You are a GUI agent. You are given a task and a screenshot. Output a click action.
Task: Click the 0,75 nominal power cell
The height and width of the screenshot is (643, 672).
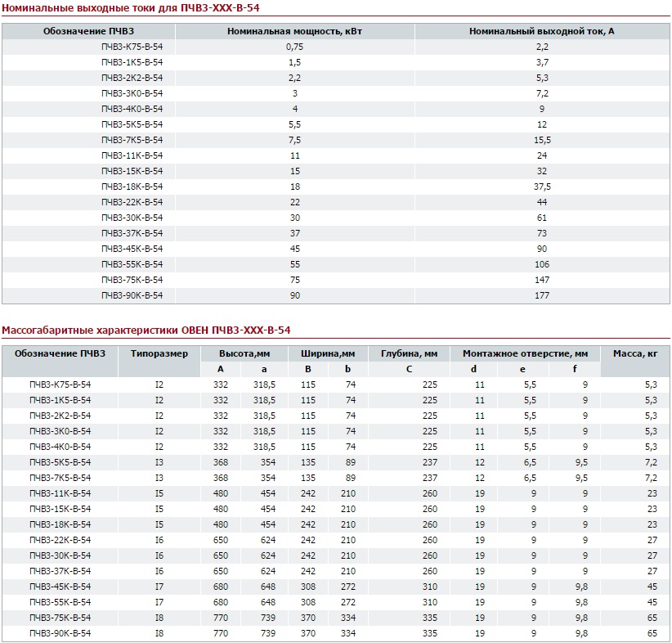(x=294, y=47)
